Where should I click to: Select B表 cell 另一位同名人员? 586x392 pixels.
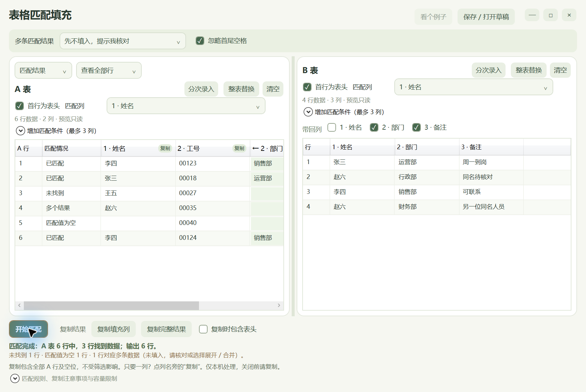pyautogui.click(x=491, y=206)
